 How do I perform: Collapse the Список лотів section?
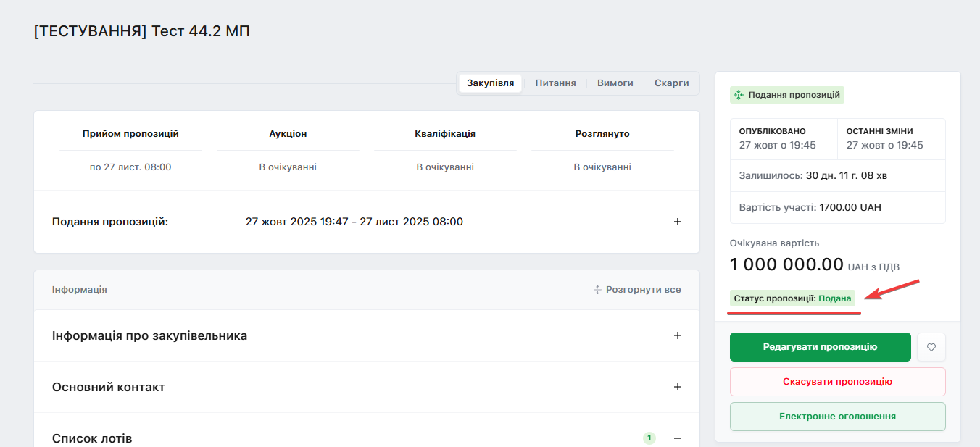click(678, 438)
